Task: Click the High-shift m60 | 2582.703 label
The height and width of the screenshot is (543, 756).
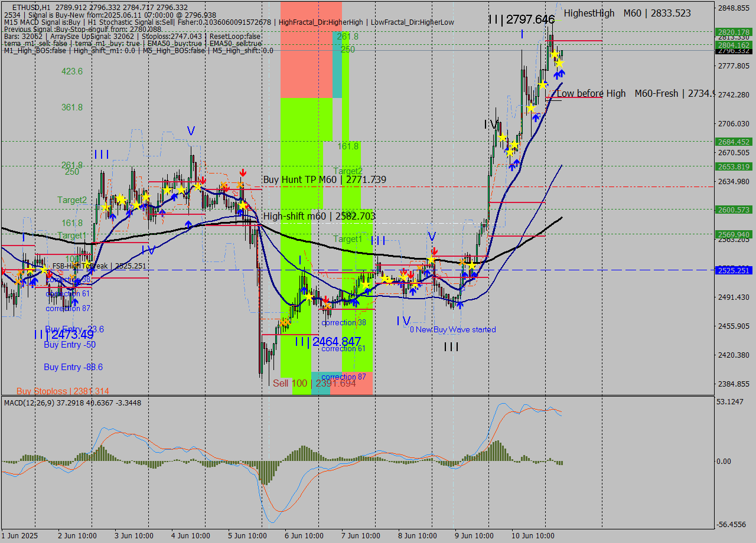Action: tap(319, 216)
